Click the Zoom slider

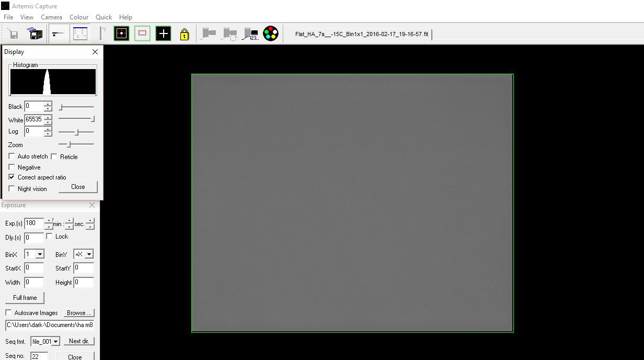[x=76, y=144]
